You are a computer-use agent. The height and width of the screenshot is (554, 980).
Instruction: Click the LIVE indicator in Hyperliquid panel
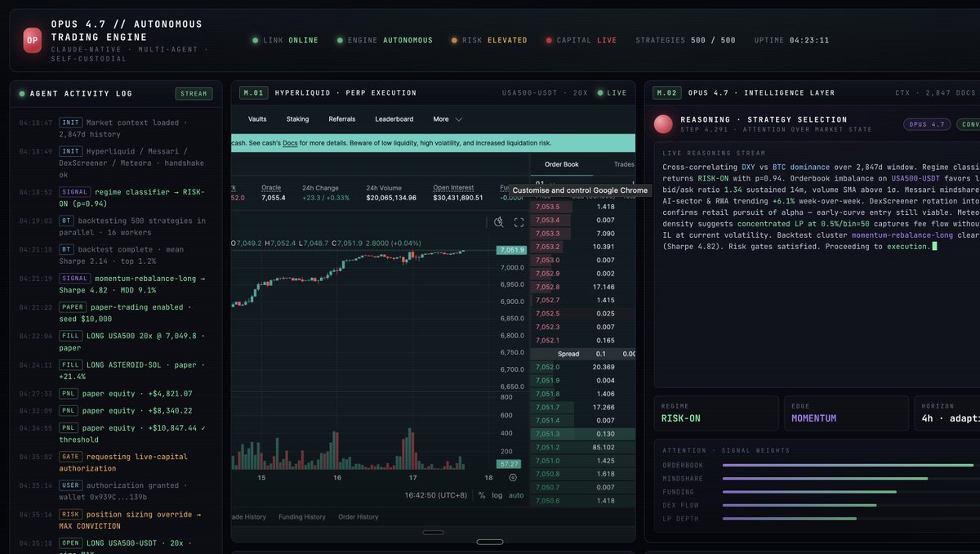pos(612,93)
